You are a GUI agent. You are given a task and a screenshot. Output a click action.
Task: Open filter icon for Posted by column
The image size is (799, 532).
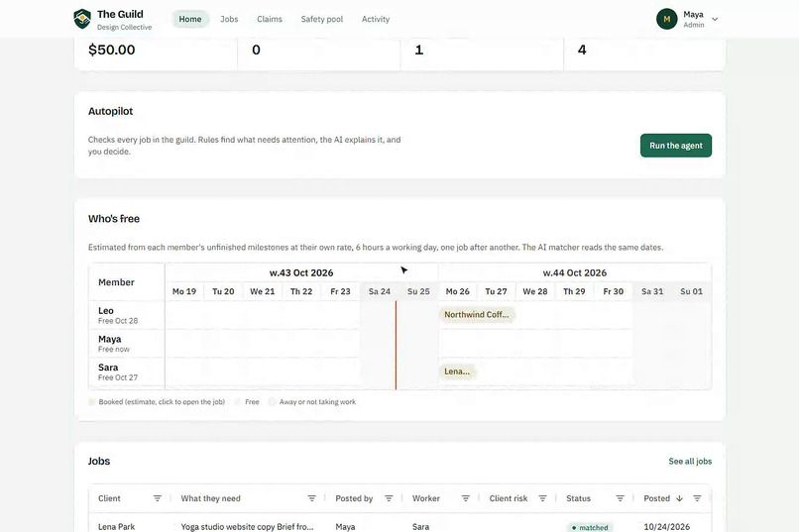click(x=389, y=498)
